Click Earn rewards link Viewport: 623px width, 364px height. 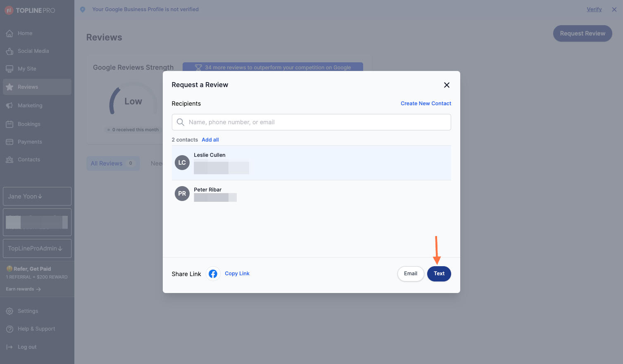pos(23,289)
